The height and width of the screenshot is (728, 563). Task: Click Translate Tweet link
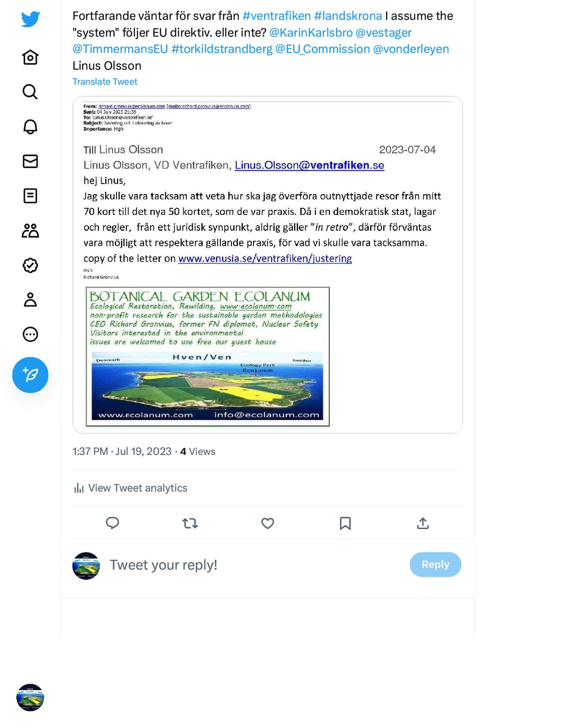[x=105, y=82]
